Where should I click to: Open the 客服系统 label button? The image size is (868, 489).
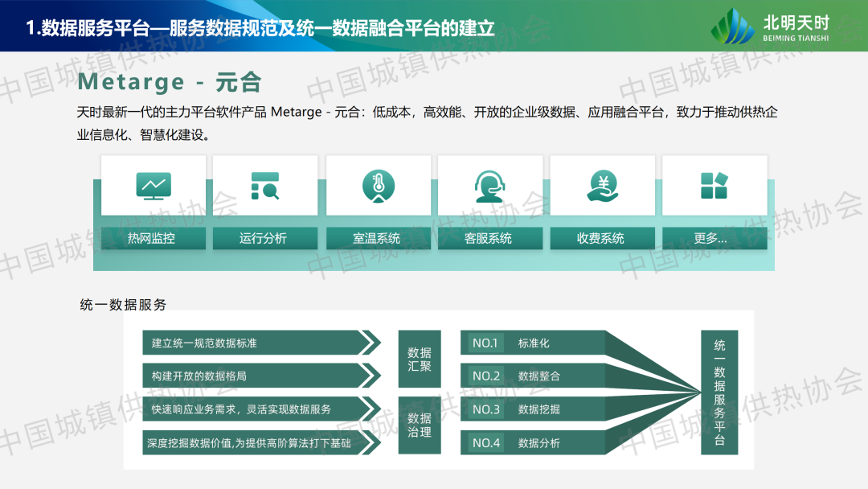coord(489,238)
